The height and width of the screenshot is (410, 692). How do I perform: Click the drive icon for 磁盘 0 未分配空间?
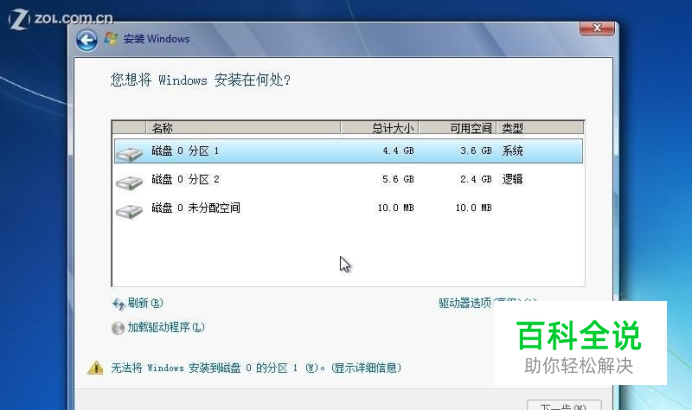tap(129, 211)
